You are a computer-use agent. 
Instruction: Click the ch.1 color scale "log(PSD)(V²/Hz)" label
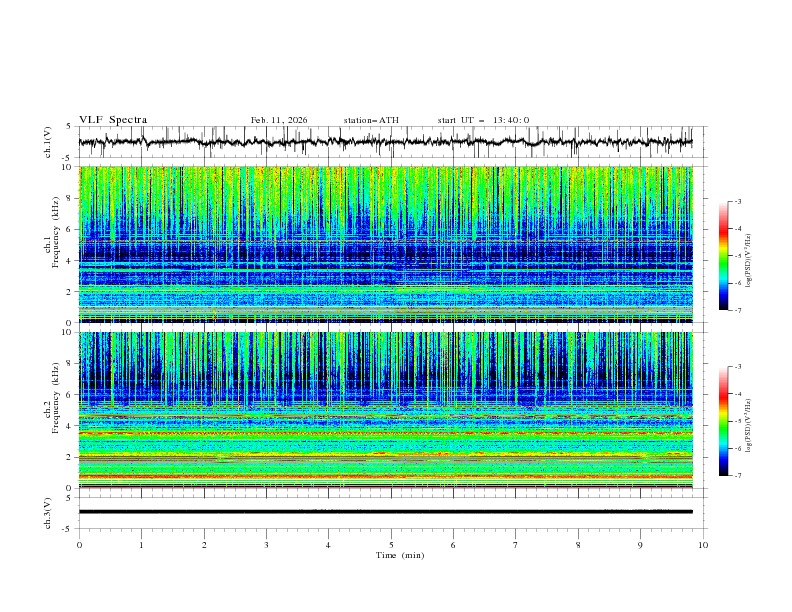[749, 261]
